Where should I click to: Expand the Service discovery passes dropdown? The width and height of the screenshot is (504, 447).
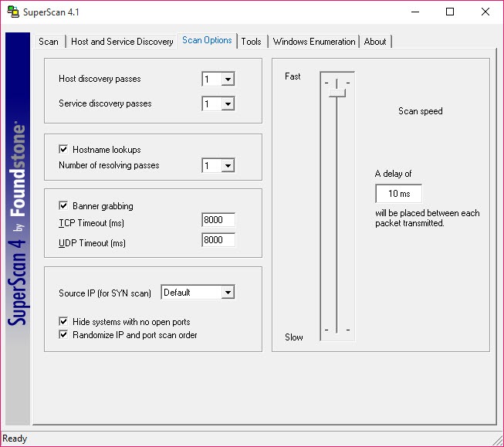(x=228, y=104)
